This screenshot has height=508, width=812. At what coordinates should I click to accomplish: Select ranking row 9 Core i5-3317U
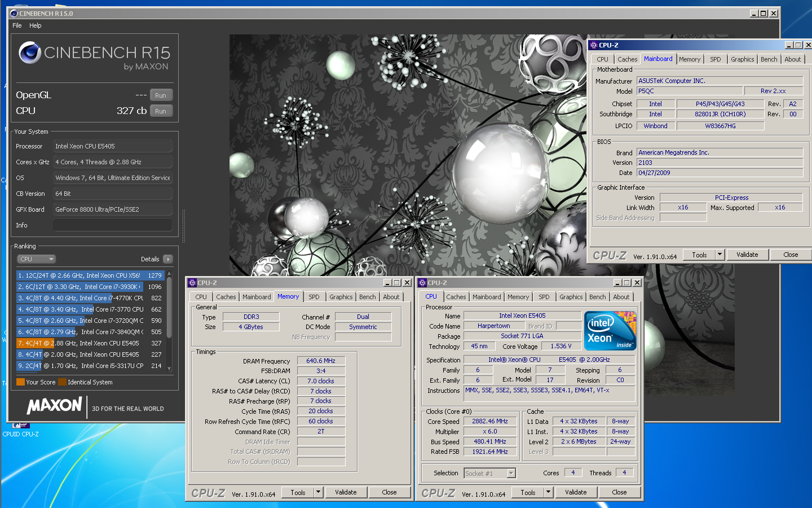point(90,366)
